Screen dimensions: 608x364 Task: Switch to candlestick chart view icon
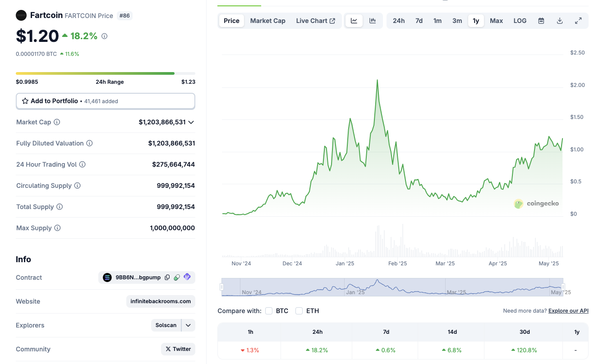[x=373, y=21]
